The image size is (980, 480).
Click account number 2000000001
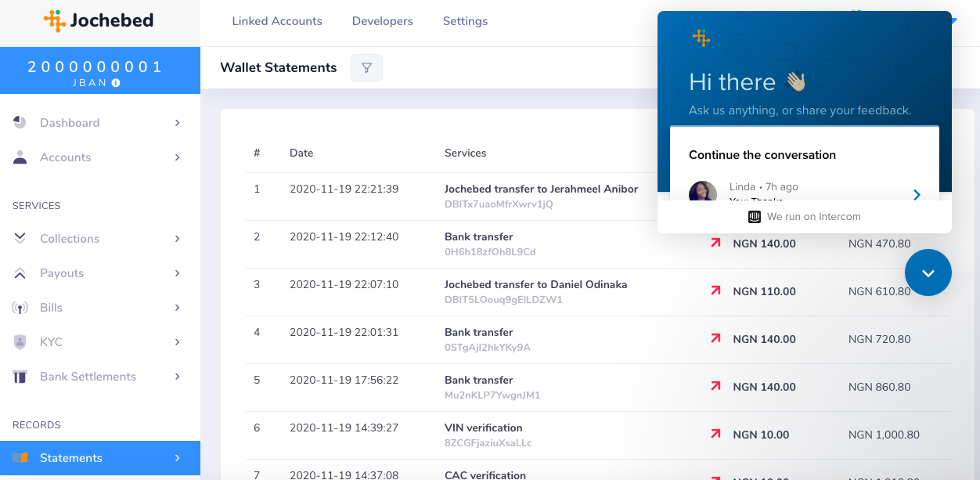[x=95, y=67]
